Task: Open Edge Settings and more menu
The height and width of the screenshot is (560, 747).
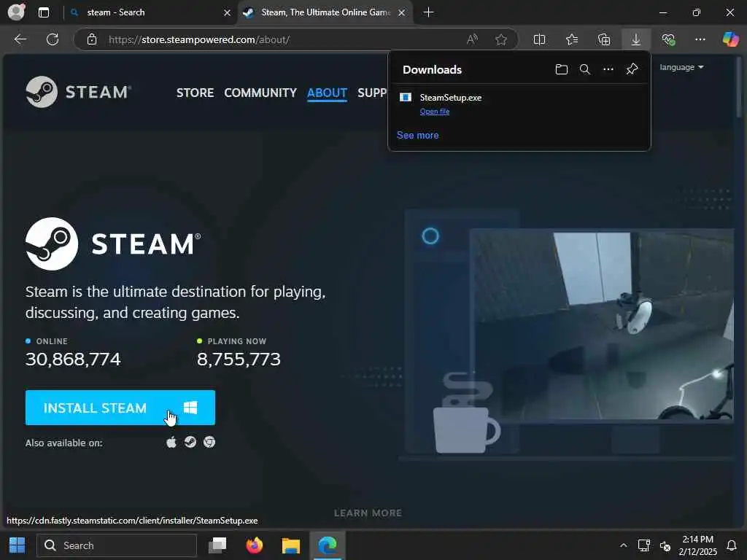Action: coord(700,39)
